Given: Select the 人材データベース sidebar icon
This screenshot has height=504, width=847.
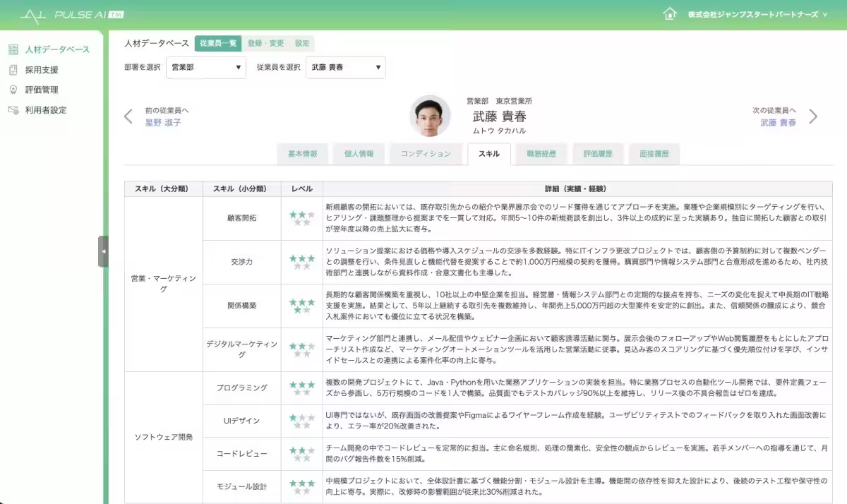Looking at the screenshot, I should point(11,49).
